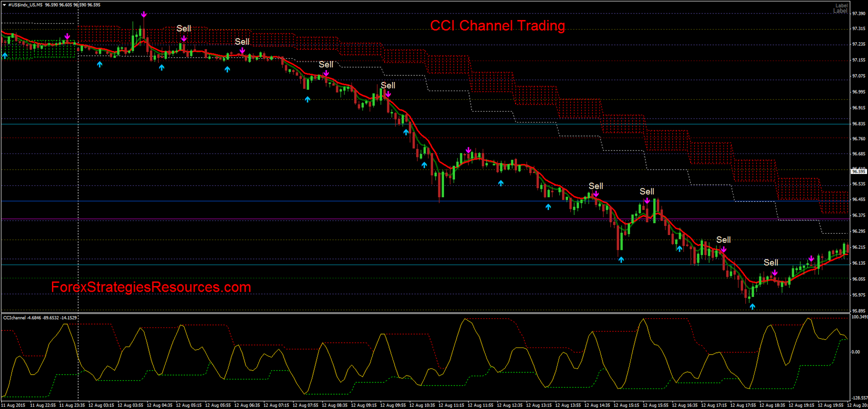Click the current price tag 96.595
The width and height of the screenshot is (868, 409).
click(x=859, y=171)
